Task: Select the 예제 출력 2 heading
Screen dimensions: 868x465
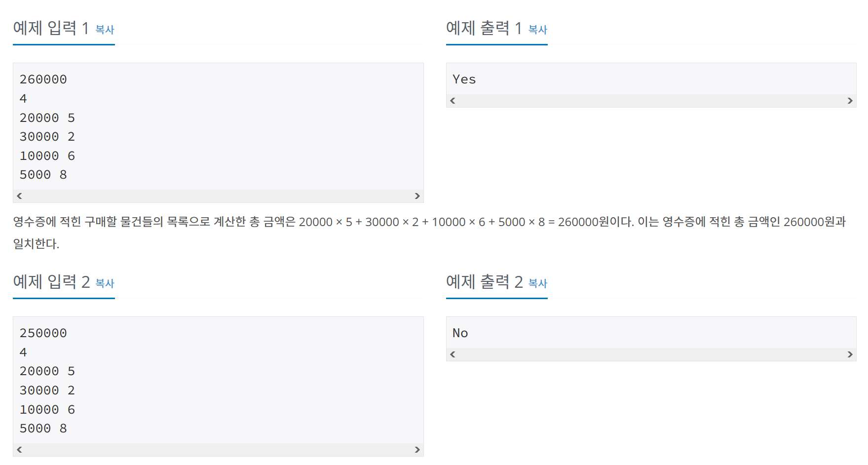Action: 484,282
